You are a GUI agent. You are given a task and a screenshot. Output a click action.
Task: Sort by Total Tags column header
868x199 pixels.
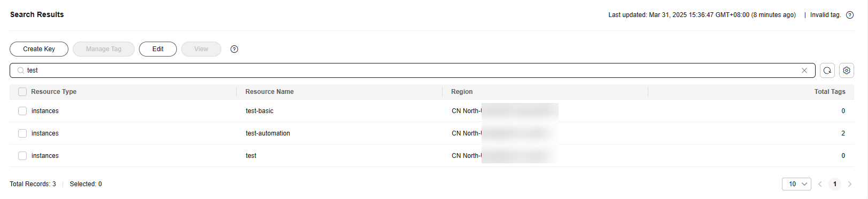830,92
